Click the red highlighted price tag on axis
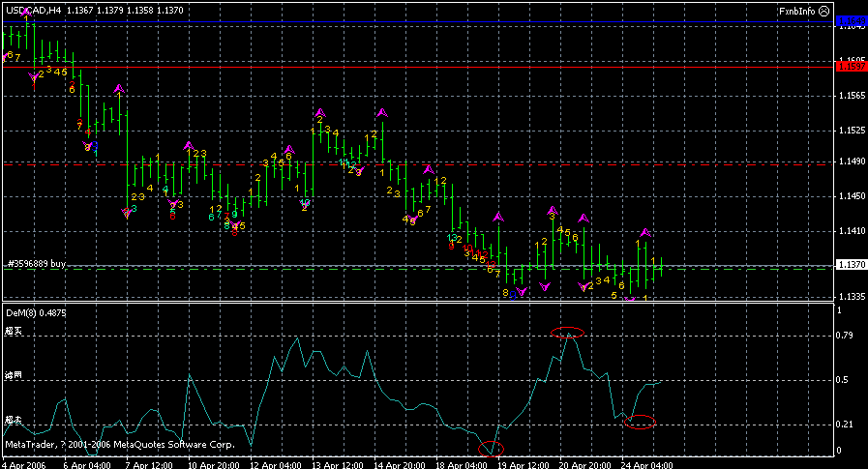This screenshot has width=868, height=469. tap(851, 66)
